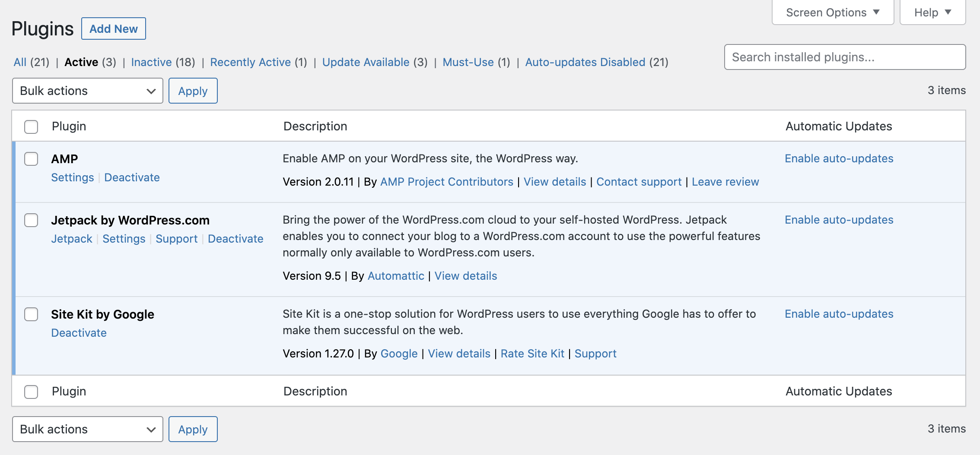Focus the Search installed plugins field
The width and height of the screenshot is (980, 455).
tap(845, 57)
